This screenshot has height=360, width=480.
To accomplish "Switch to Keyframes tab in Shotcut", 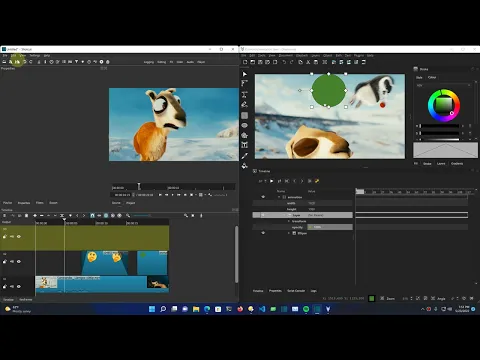I will click(x=26, y=299).
